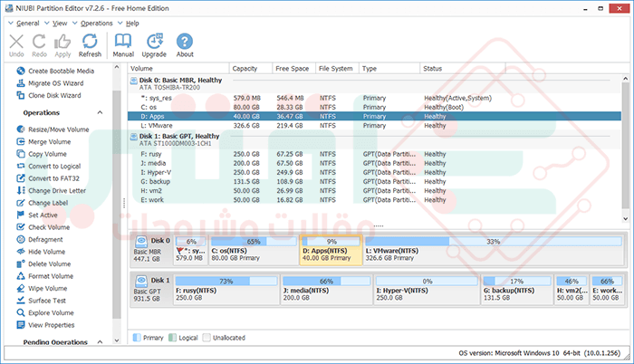Screen dimensions: 634x364
Task: Sort by Type column header
Action: coord(389,68)
